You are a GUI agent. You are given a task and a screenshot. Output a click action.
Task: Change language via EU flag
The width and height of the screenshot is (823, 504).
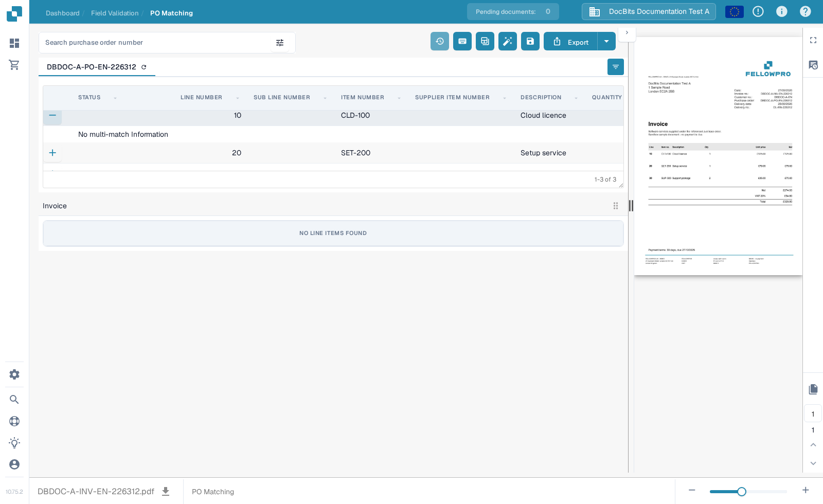pyautogui.click(x=735, y=11)
